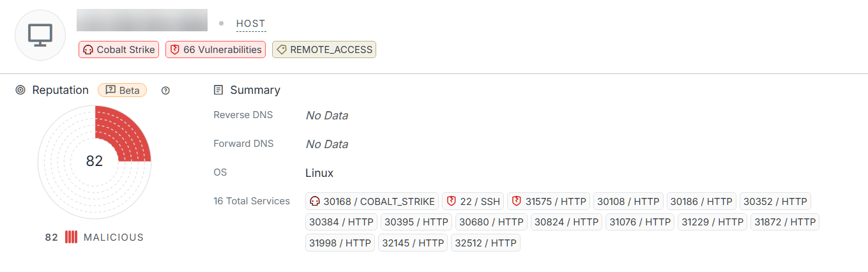Click the shield icon on 22 / SSH
Screen dimensions: 868x272
451,201
